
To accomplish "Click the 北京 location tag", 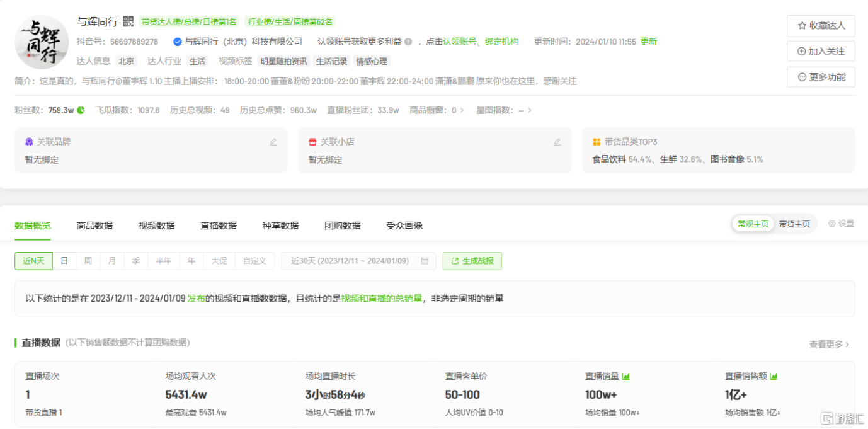I will coord(127,61).
